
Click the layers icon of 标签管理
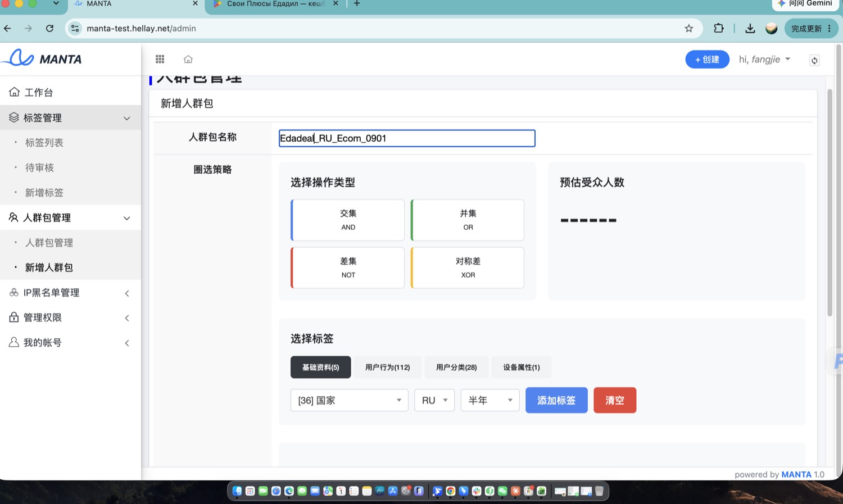[14, 117]
